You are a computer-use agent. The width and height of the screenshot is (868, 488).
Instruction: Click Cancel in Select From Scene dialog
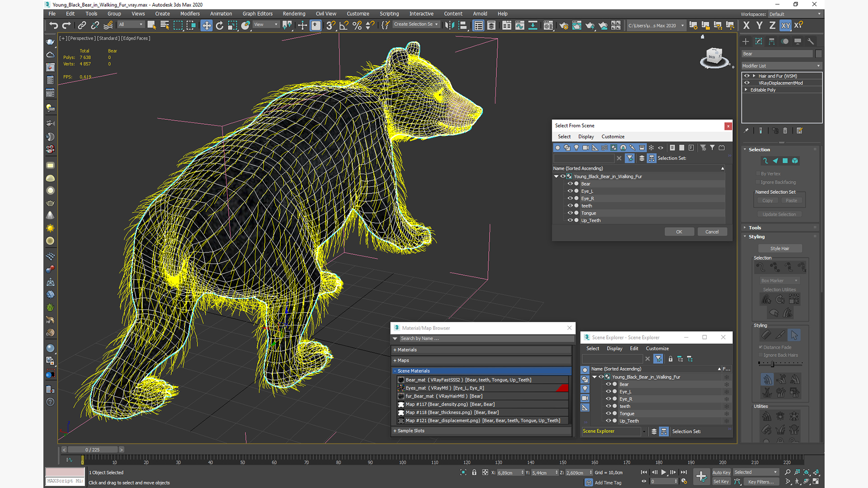(712, 232)
